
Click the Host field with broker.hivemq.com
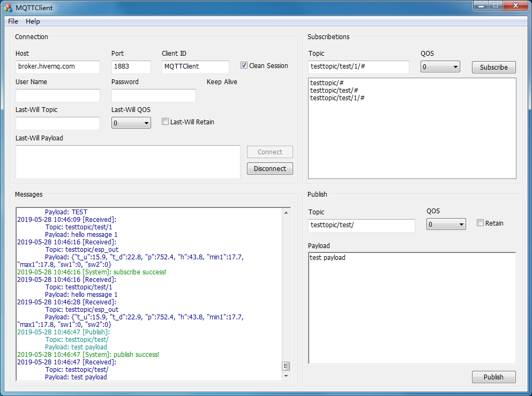coord(58,67)
